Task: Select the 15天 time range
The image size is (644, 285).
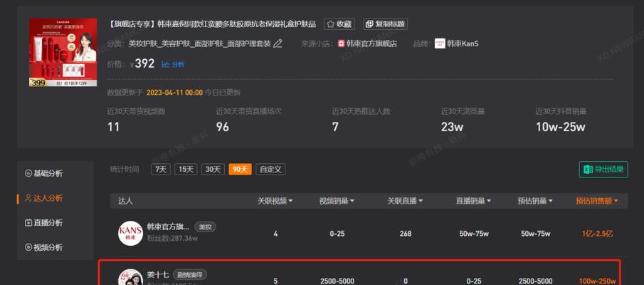Action: coord(186,170)
